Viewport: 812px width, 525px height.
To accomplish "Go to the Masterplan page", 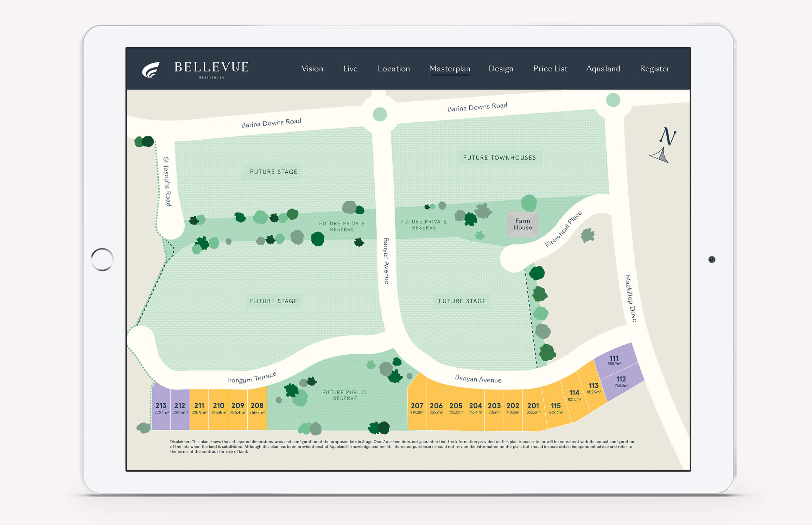I will coord(450,69).
